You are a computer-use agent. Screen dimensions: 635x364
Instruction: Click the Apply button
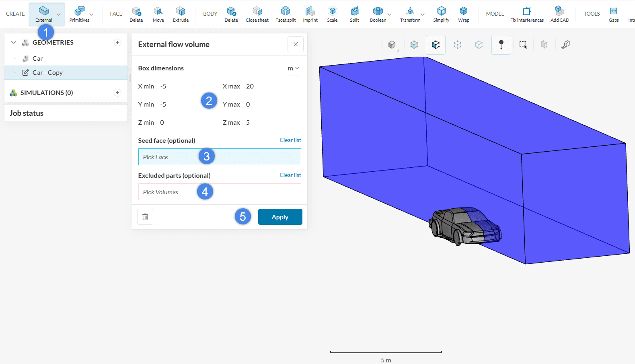pyautogui.click(x=280, y=217)
